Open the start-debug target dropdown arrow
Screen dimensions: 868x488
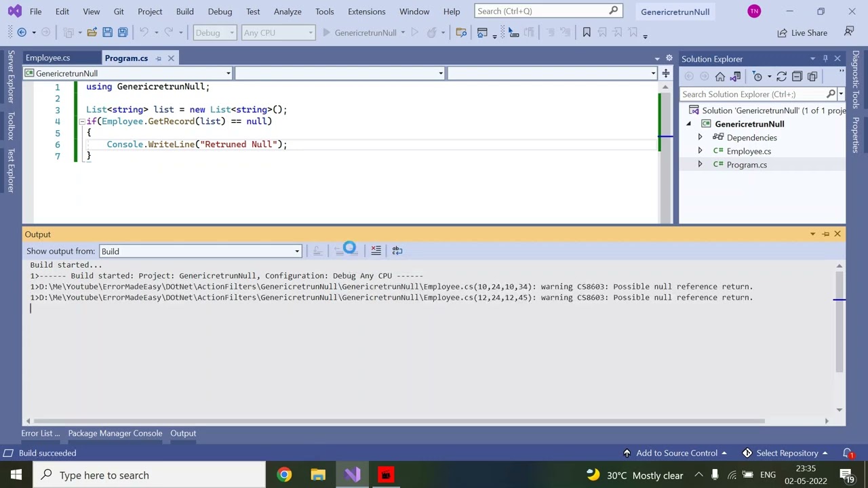(x=403, y=33)
